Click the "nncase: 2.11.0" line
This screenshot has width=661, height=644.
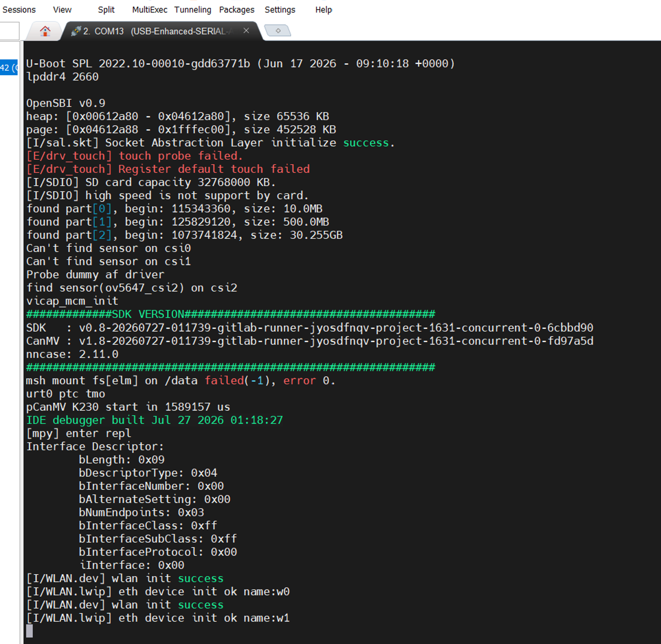click(72, 355)
